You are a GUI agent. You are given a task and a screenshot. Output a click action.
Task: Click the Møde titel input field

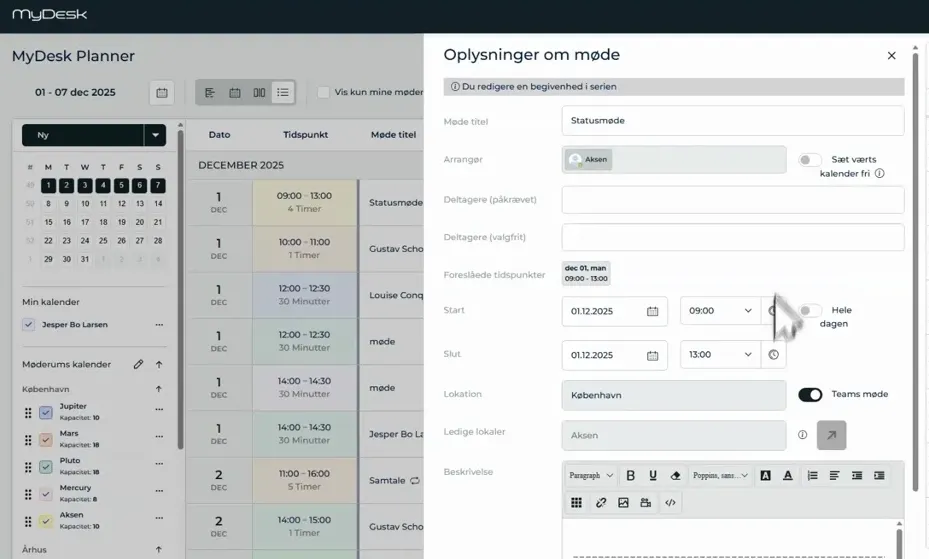pos(733,121)
